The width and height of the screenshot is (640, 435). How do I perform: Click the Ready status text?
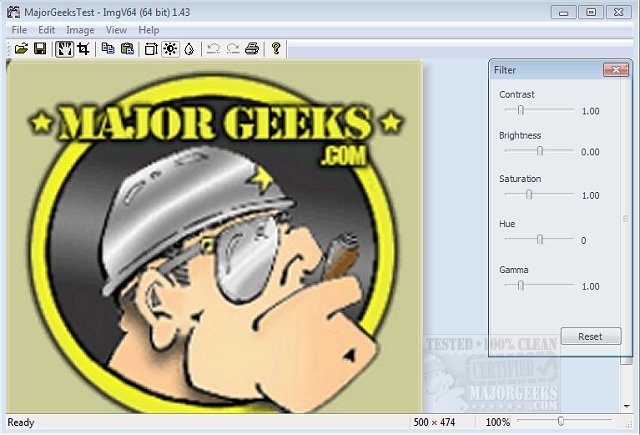click(21, 422)
